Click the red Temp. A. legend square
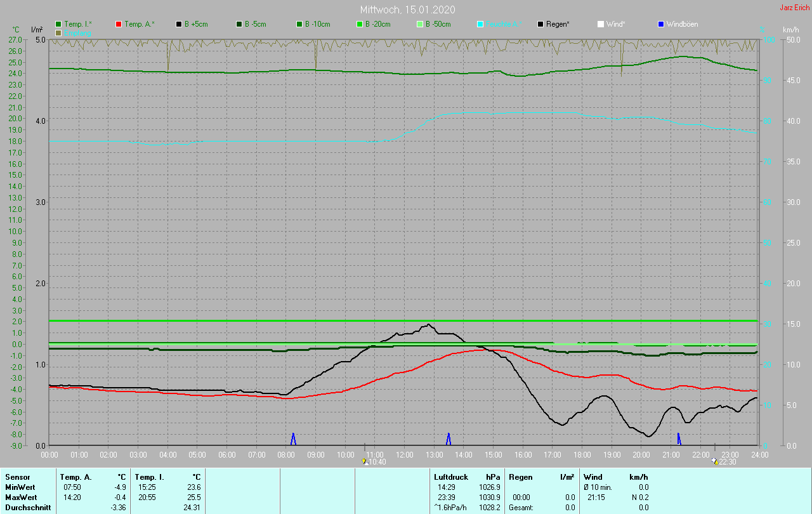The width and height of the screenshot is (812, 514). point(119,24)
